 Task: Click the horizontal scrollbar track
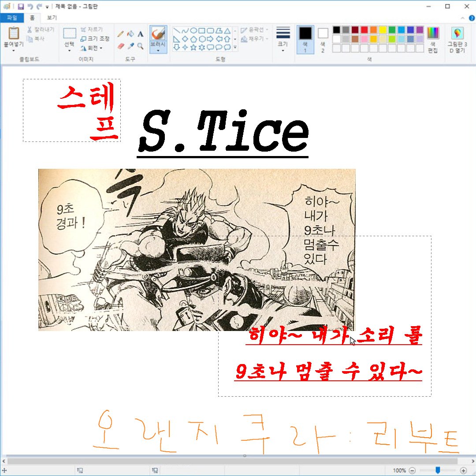[x=232, y=461]
